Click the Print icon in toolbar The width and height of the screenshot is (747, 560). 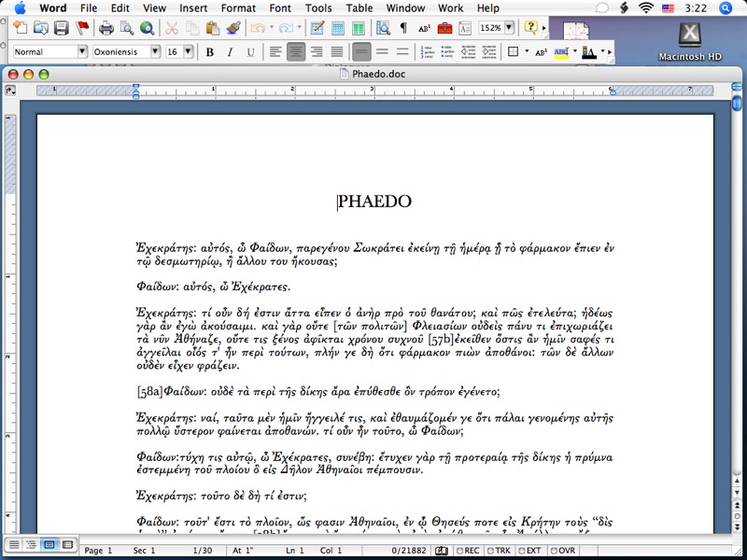pos(106,28)
